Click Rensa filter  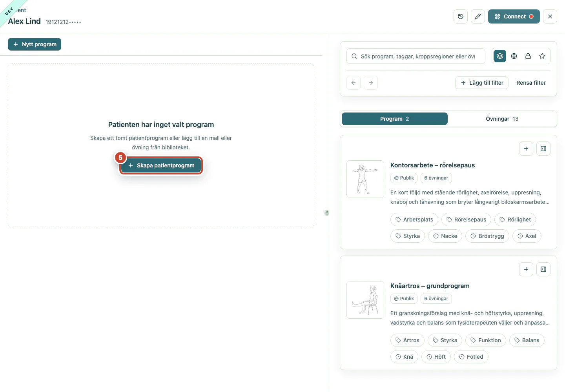point(531,83)
